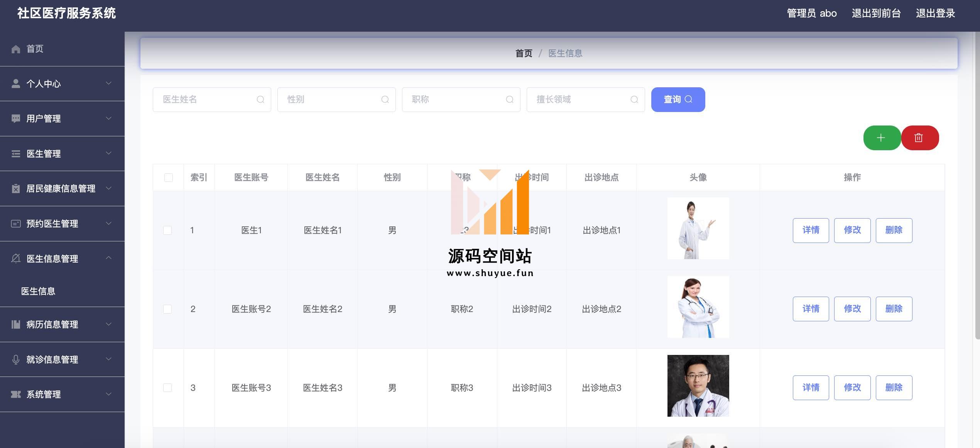Click 删除 for 医生姓名2 row
This screenshot has width=980, height=448.
coord(894,309)
